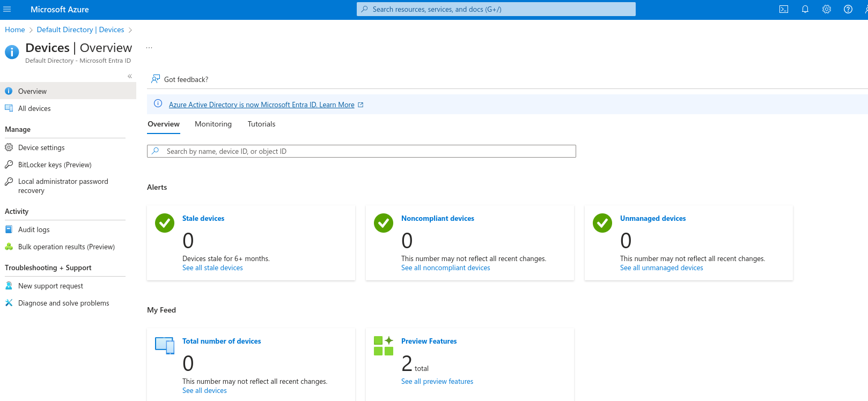Open Bulk operation results (Preview)

[66, 247]
